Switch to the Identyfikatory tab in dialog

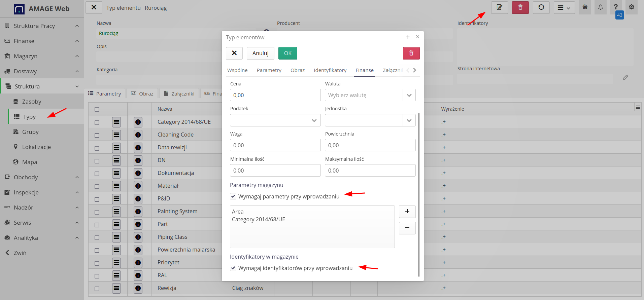point(330,70)
